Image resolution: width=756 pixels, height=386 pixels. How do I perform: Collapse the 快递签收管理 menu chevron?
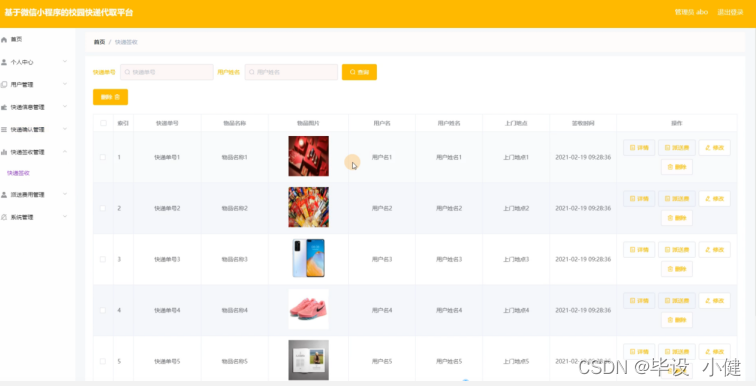pyautogui.click(x=65, y=152)
